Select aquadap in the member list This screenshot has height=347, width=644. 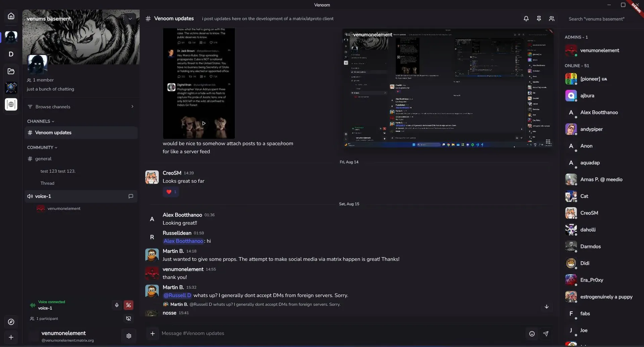[x=601, y=163]
